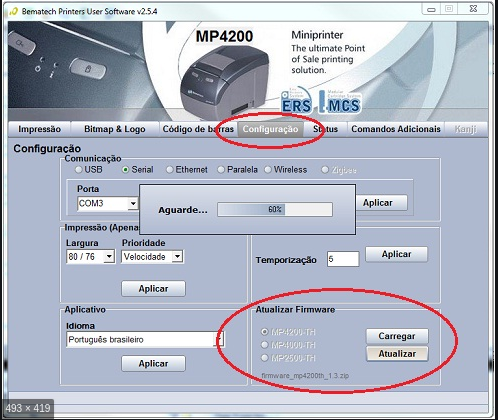The height and width of the screenshot is (420, 498).
Task: Click the MCS logo icon
Action: tap(340, 101)
